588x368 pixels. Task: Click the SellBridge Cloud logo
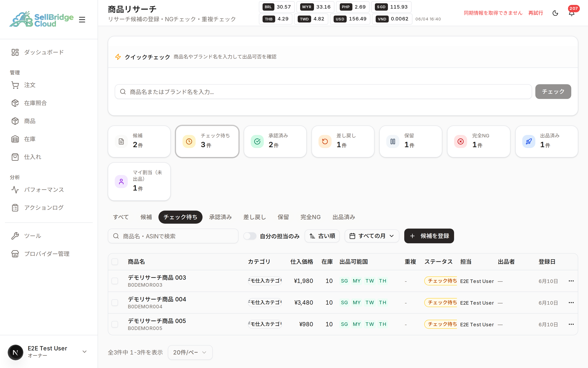tap(41, 19)
